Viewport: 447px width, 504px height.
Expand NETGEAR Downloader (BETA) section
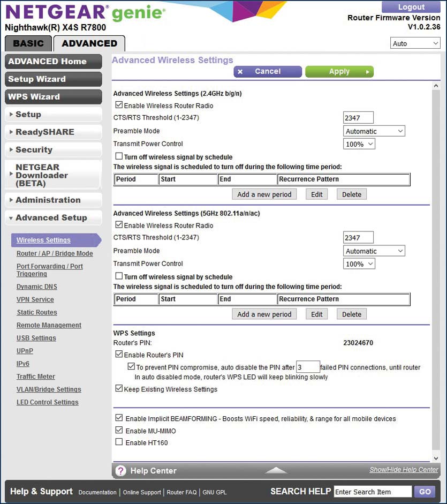pyautogui.click(x=54, y=175)
